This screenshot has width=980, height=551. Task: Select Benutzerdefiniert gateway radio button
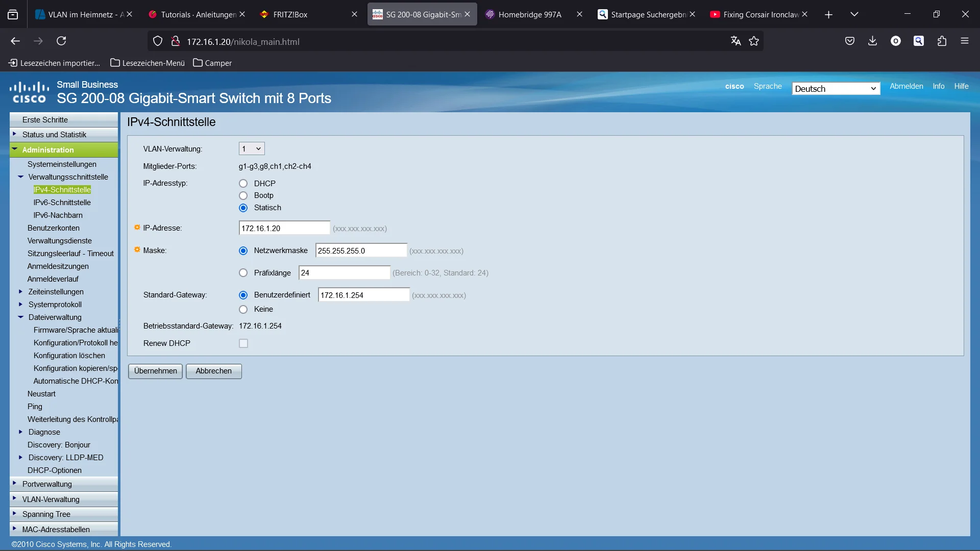[243, 295]
